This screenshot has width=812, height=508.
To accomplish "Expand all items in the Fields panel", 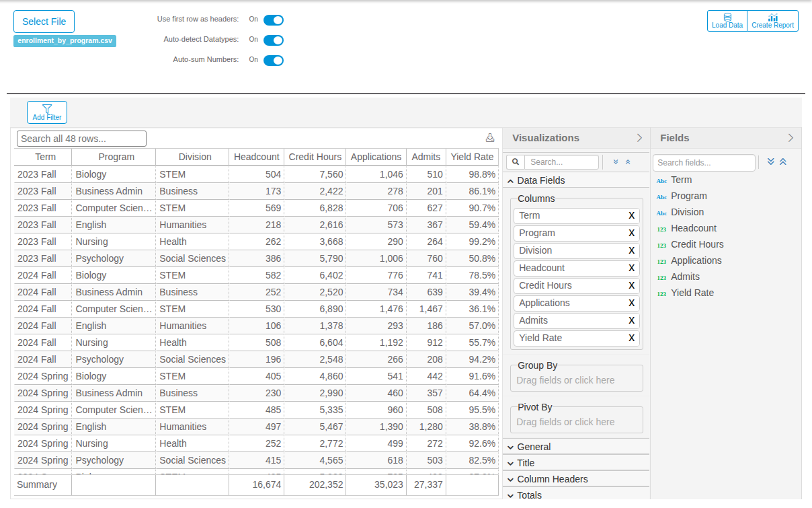I will click(x=771, y=162).
